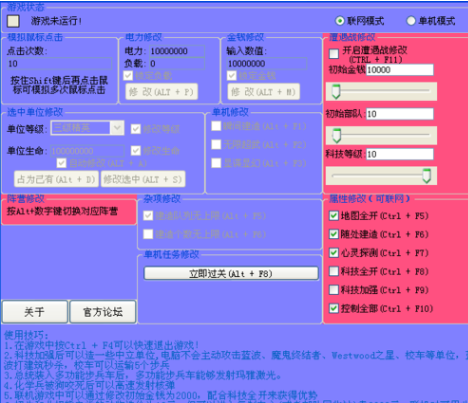This screenshot has height=403, width=468.
Task: Toggle the 建造队列无上限(Alt + F5) checkbox
Action: (x=148, y=216)
